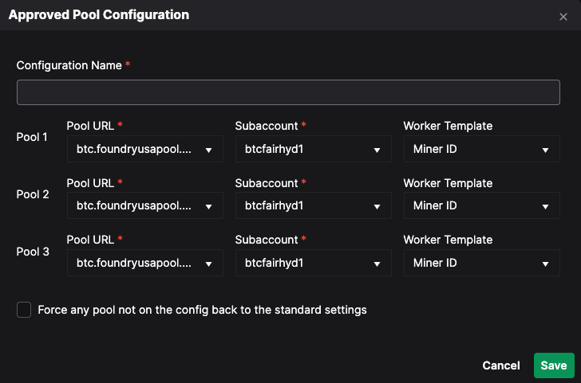The image size is (581, 383).
Task: Open the Pool 1 Pool URL dropdown
Action: point(145,149)
